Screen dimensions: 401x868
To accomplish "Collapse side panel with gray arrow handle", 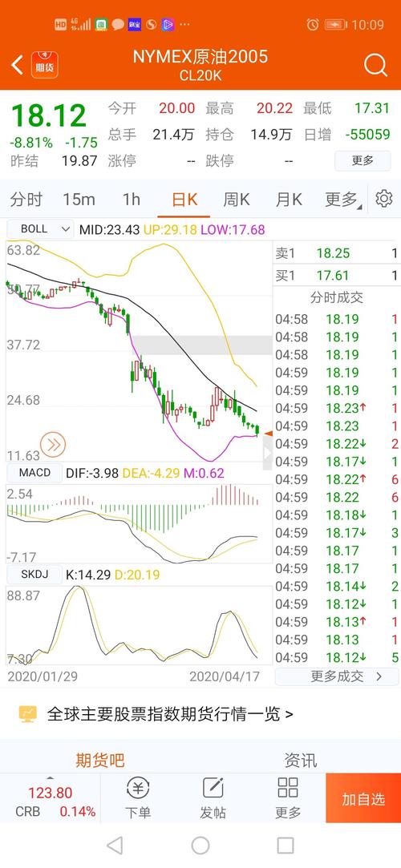I will (x=268, y=452).
